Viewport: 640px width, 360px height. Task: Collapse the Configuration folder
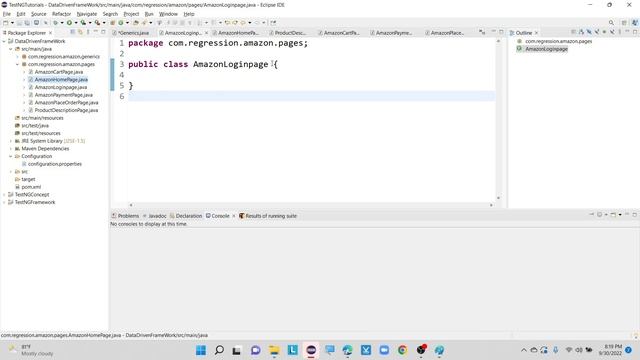pyautogui.click(x=11, y=156)
